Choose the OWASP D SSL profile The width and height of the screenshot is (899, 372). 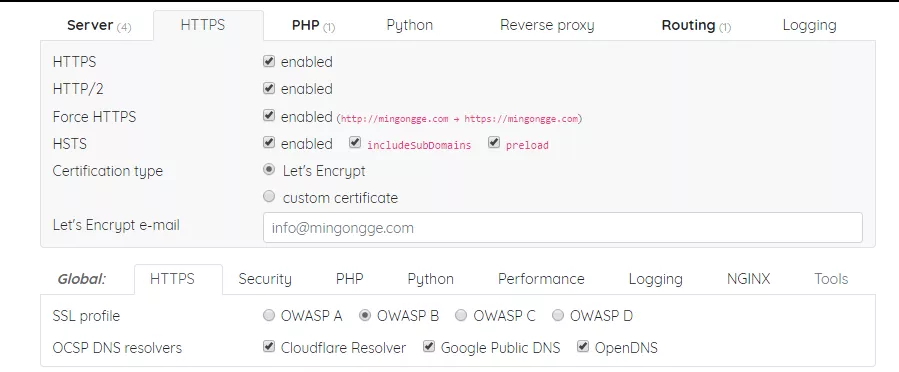558,315
